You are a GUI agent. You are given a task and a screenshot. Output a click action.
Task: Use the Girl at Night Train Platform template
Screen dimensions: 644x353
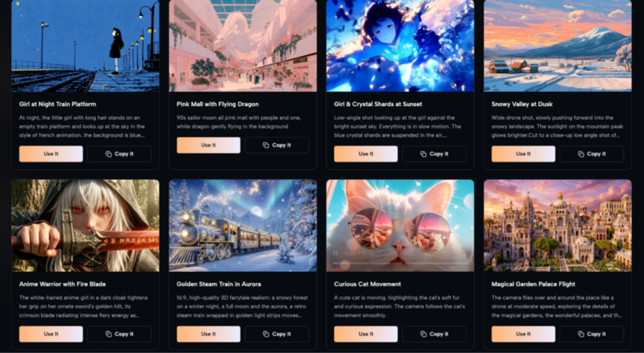pyautogui.click(x=51, y=154)
